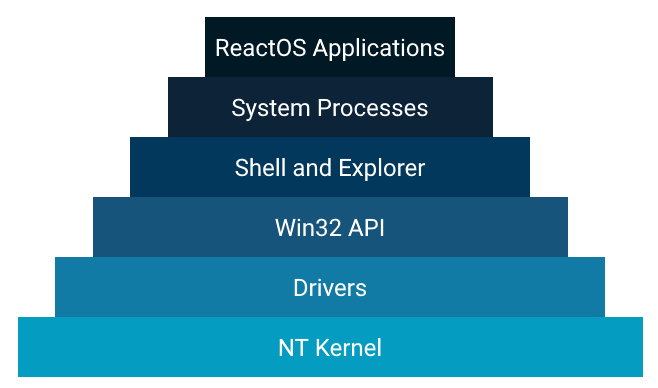Pick the lightest cyan colored layer
This screenshot has height=388, width=658.
[x=330, y=347]
